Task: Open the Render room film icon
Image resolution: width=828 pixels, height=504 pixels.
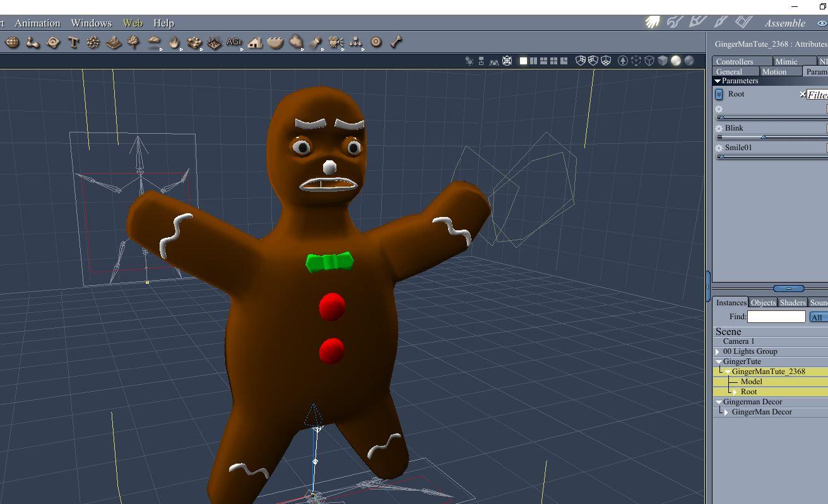Action: click(x=744, y=21)
